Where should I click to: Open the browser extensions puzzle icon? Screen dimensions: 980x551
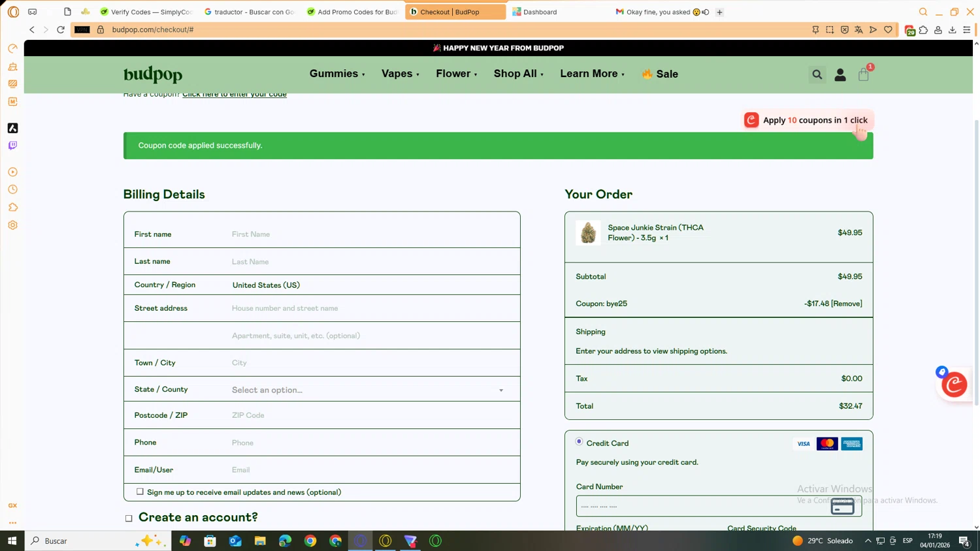point(923,29)
